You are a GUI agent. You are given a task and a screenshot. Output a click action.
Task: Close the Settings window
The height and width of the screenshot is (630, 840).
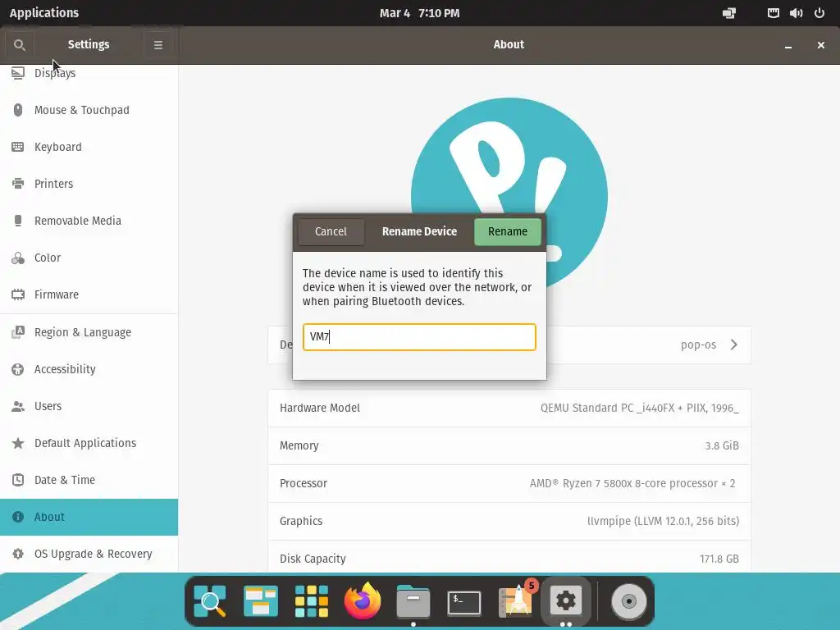click(820, 45)
